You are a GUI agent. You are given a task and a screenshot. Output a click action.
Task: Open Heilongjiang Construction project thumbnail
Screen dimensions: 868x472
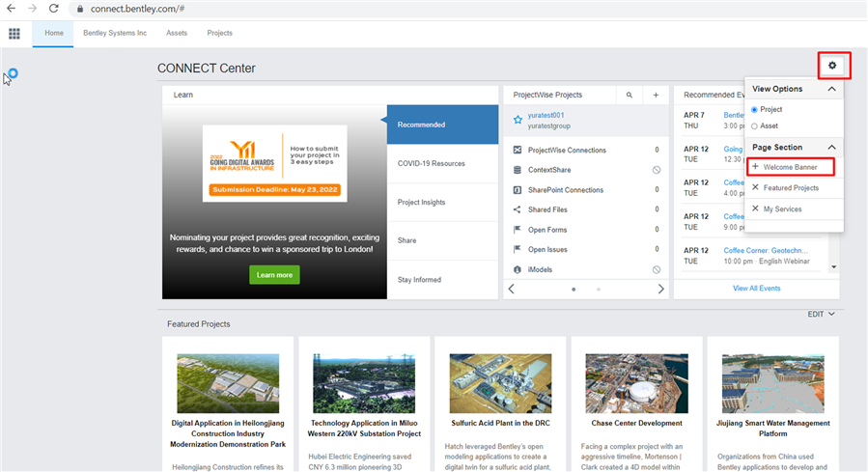228,383
